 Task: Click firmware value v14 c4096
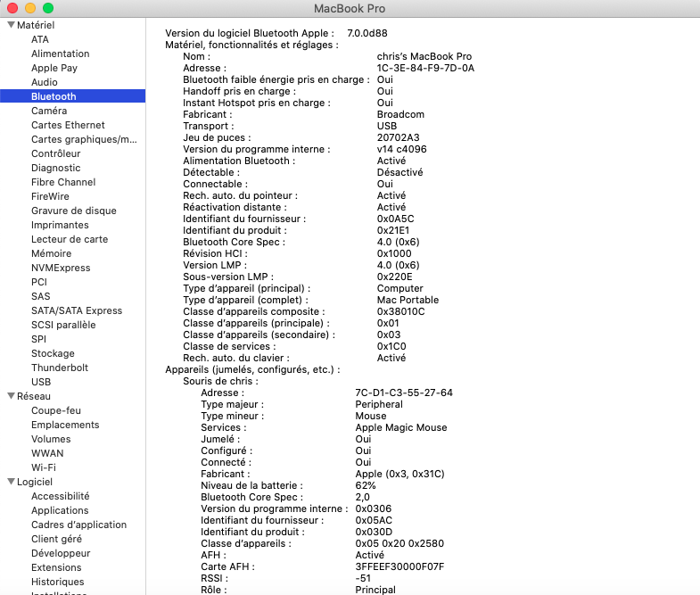[402, 149]
